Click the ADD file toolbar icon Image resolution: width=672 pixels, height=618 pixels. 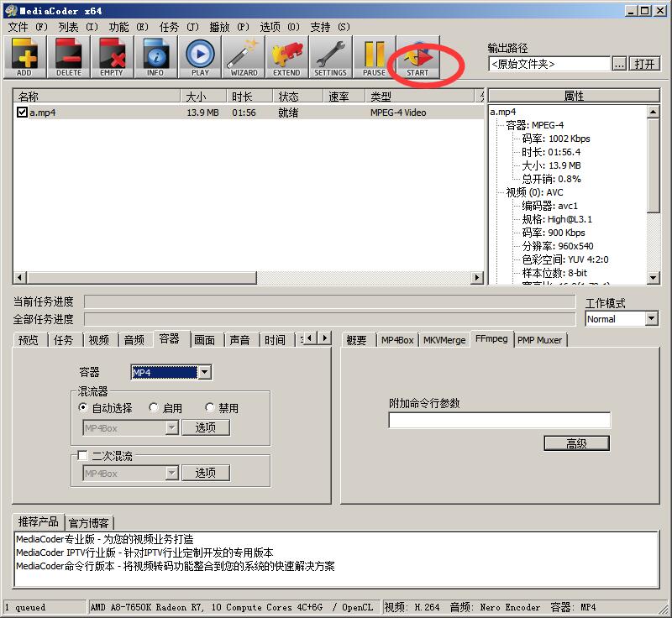pos(25,57)
